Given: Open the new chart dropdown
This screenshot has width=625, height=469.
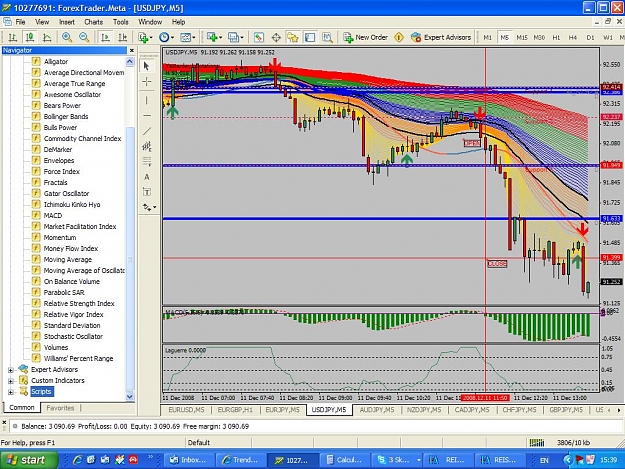Looking at the screenshot, I should (214, 37).
